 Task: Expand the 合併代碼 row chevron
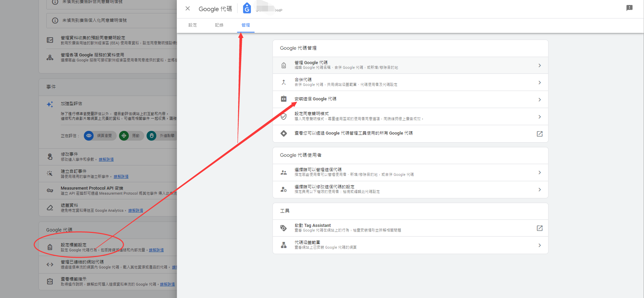[539, 83]
